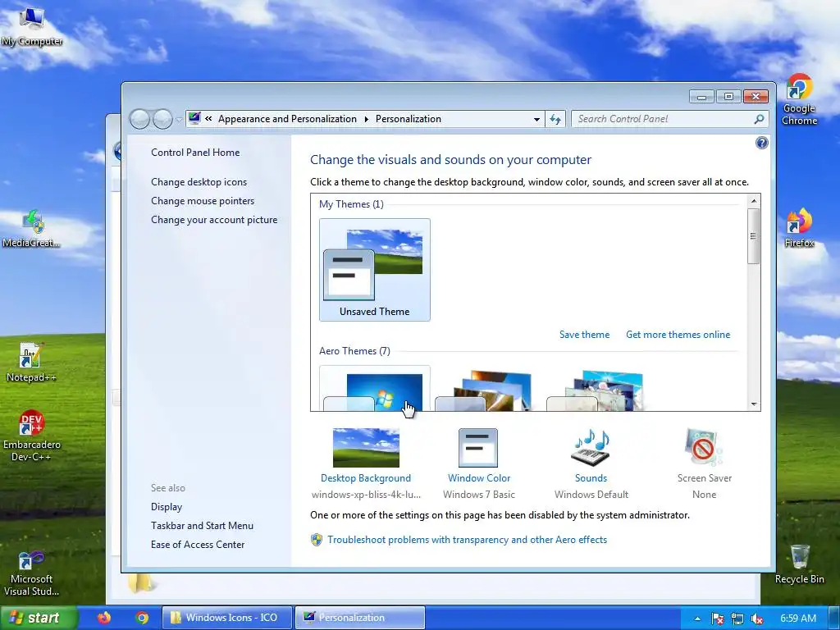Screen dimensions: 840x630
Task: Click the shield icon beside Troubleshoot link
Action: (x=317, y=540)
